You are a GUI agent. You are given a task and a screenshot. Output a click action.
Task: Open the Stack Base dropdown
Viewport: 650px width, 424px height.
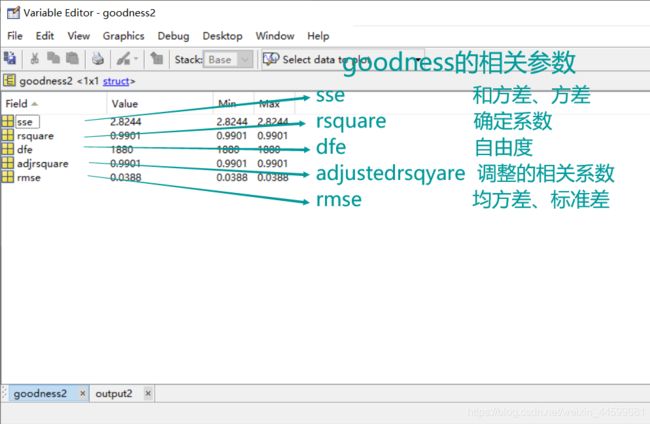(x=228, y=59)
